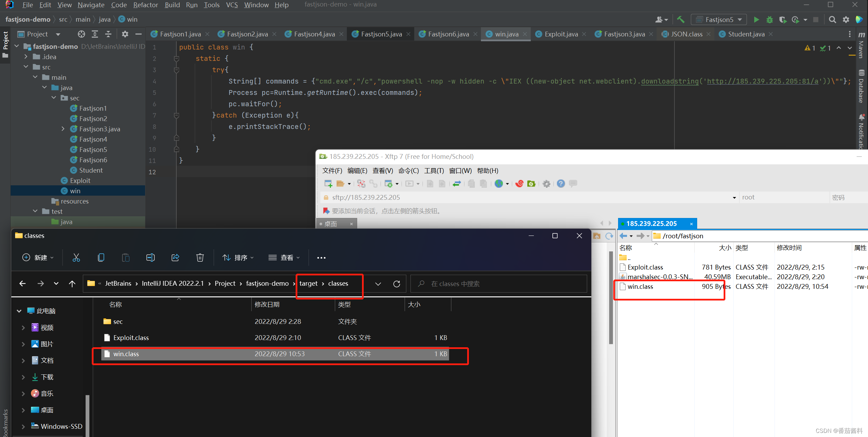Image resolution: width=868 pixels, height=437 pixels.
Task: Click Xftp new session icon
Action: coord(328,184)
